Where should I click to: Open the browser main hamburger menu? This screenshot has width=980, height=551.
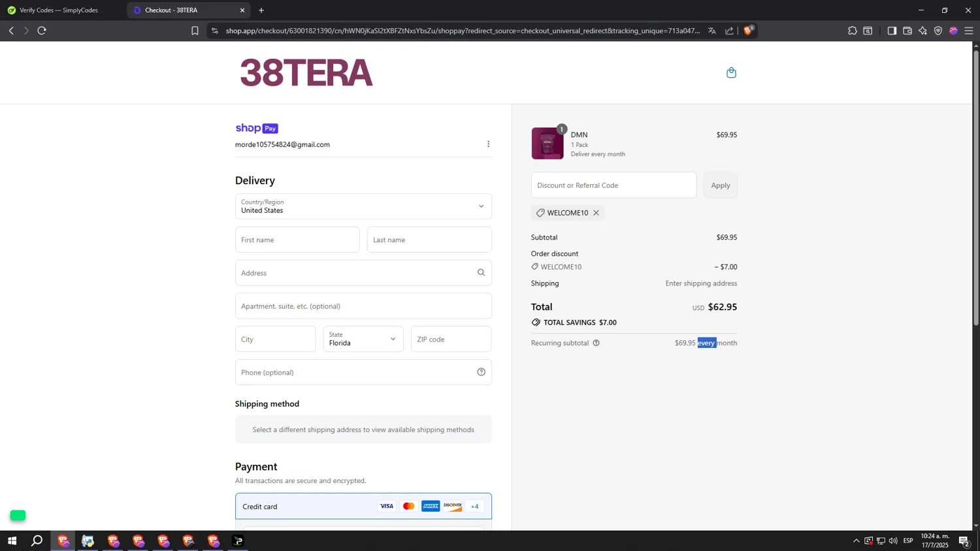click(x=969, y=31)
